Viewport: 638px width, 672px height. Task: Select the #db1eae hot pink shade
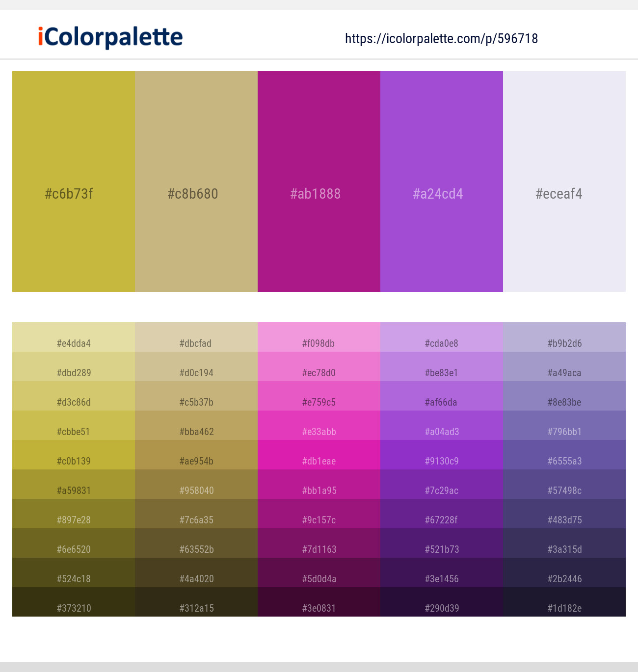click(x=319, y=455)
